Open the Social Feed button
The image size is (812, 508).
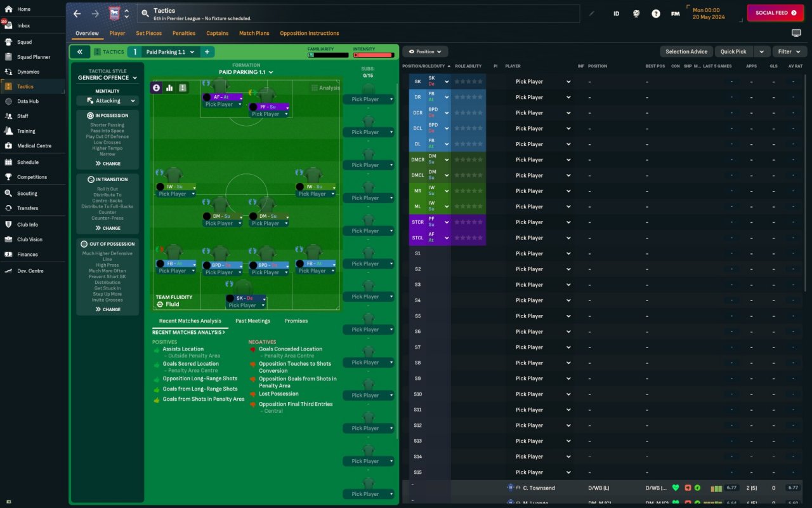775,13
